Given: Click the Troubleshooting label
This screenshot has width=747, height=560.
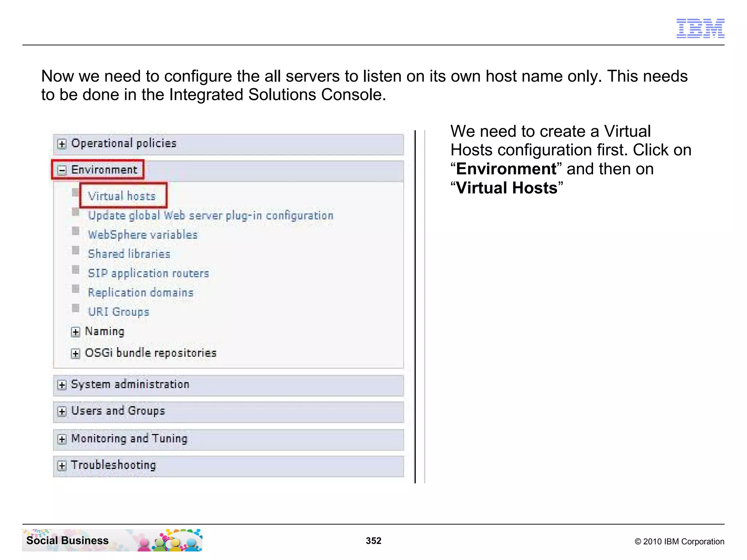Looking at the screenshot, I should pos(114,465).
